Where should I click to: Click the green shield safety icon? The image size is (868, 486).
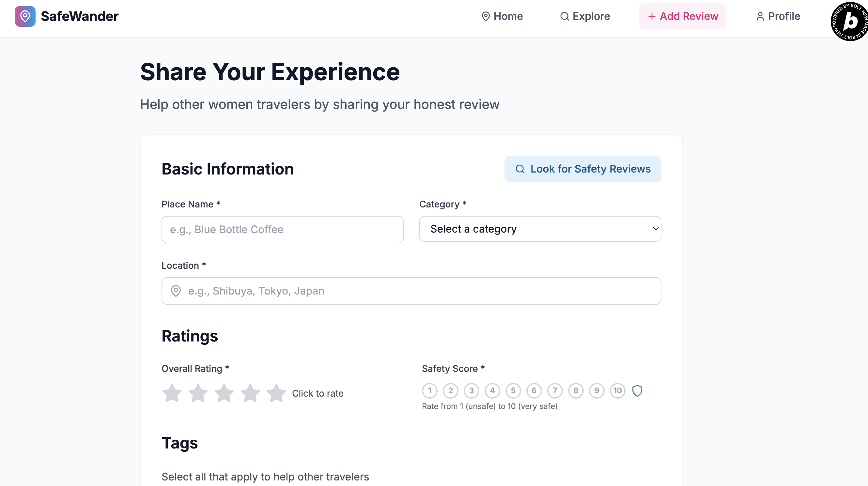637,391
